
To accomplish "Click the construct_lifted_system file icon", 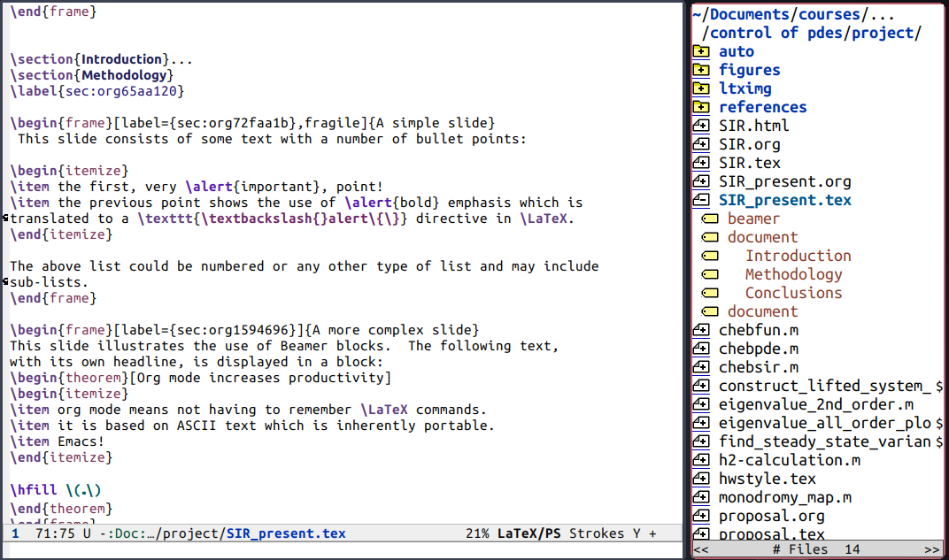I will 701,386.
